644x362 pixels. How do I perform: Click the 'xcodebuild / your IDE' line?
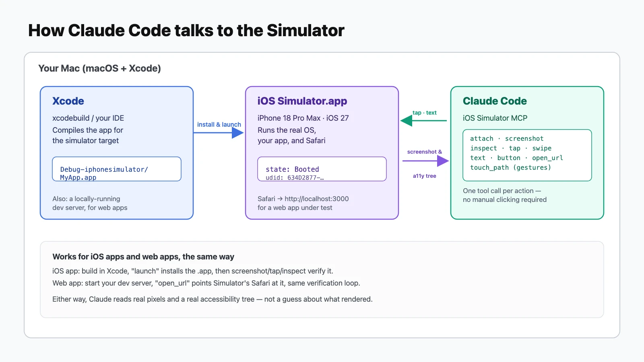tap(88, 118)
